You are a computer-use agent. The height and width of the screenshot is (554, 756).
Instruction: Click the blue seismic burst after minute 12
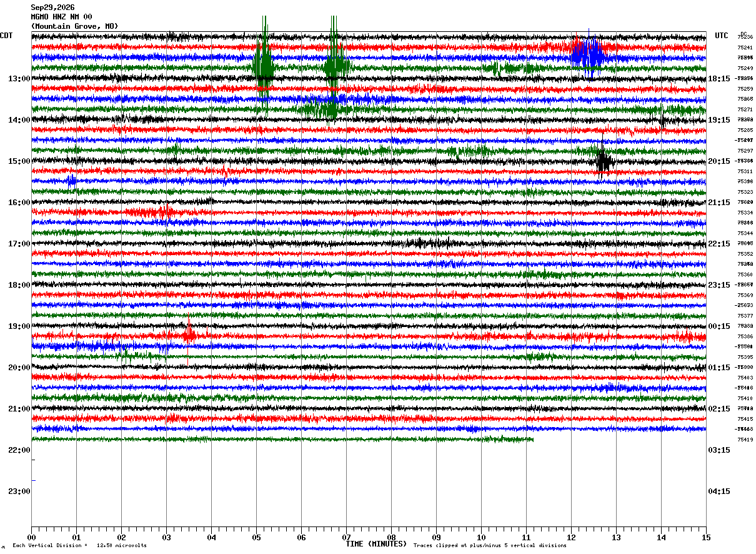[x=589, y=55]
